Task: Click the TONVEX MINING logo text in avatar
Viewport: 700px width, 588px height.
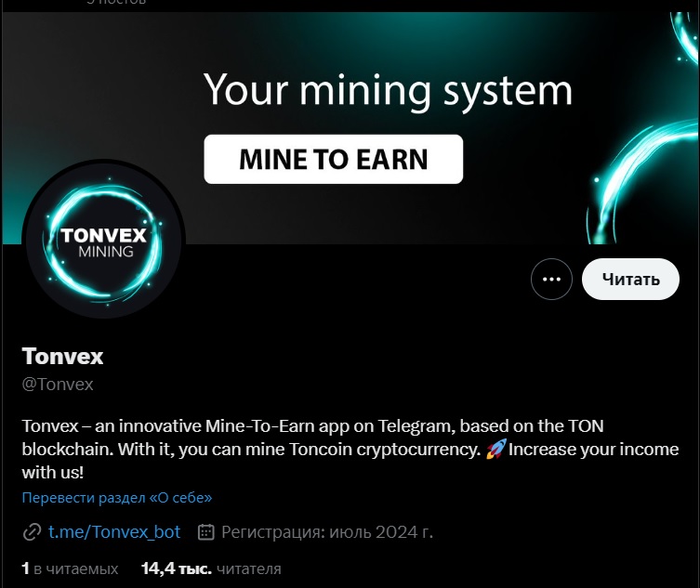Action: [x=103, y=242]
